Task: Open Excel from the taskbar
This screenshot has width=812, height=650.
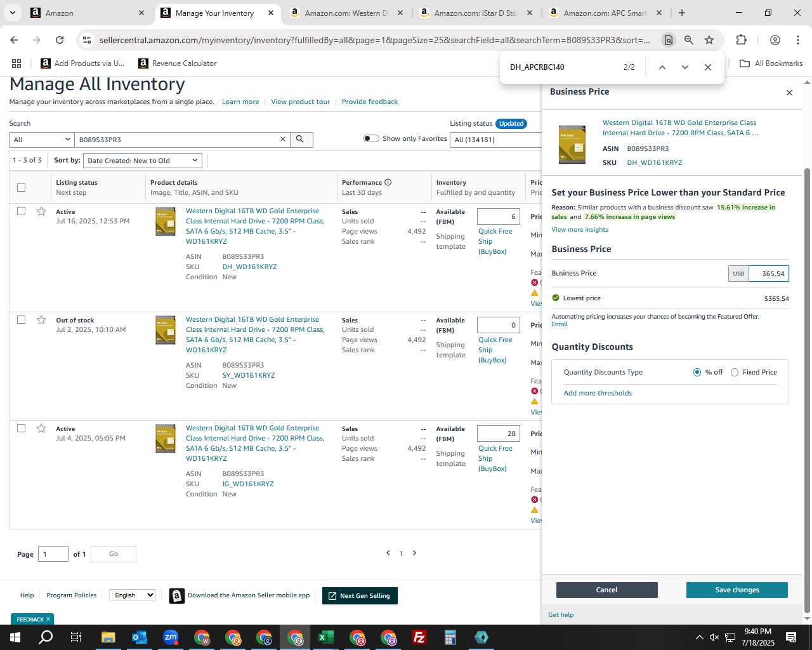Action: (x=326, y=637)
